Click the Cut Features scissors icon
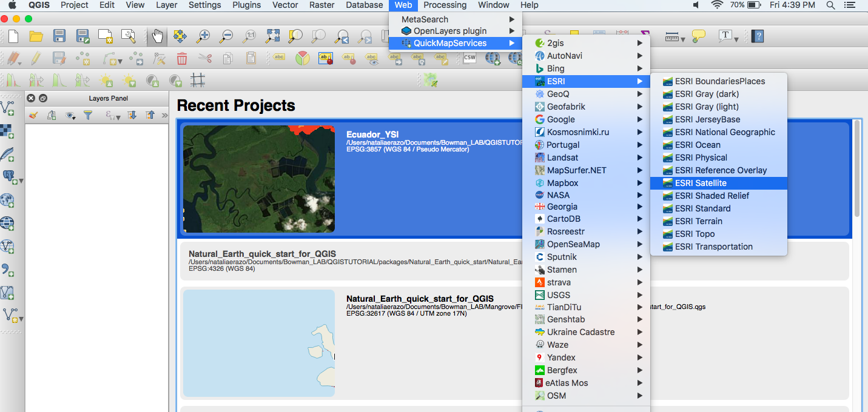Image resolution: width=868 pixels, height=412 pixels. pyautogui.click(x=204, y=59)
